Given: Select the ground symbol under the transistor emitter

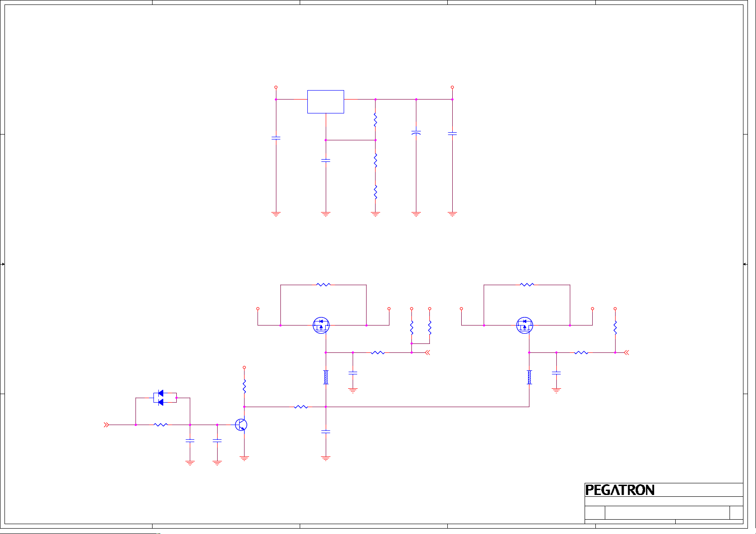Looking at the screenshot, I should [244, 458].
